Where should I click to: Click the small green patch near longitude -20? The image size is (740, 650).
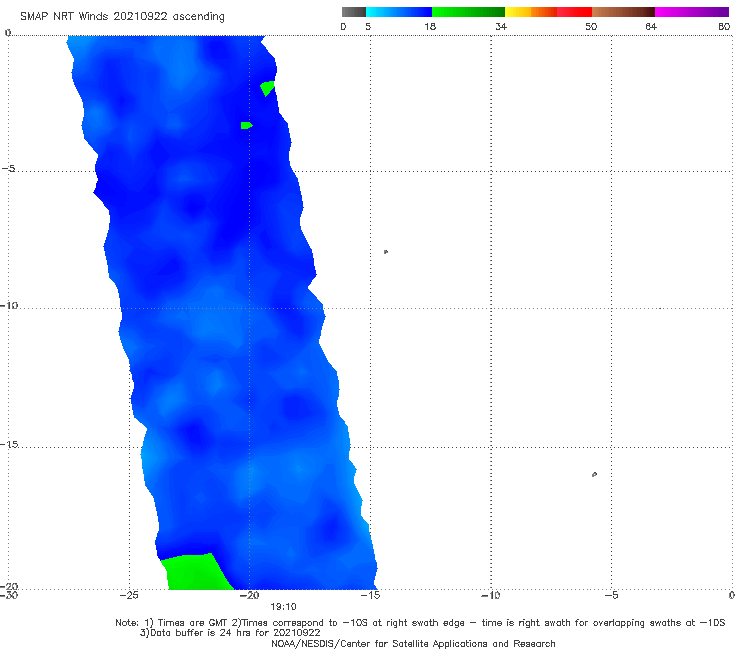246,125
